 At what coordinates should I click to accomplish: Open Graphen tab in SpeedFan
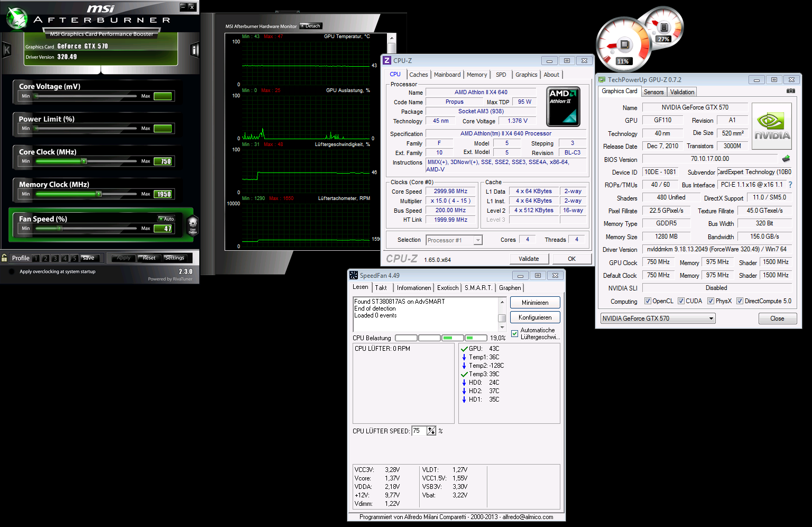tap(510, 288)
